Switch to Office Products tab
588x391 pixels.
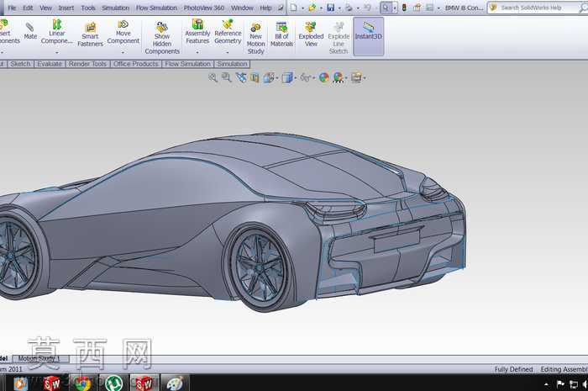point(136,64)
